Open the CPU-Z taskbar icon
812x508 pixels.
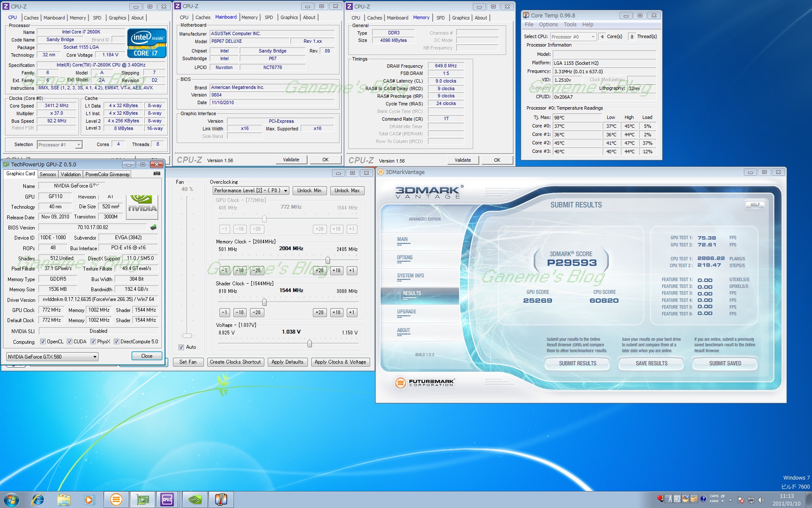[167, 500]
